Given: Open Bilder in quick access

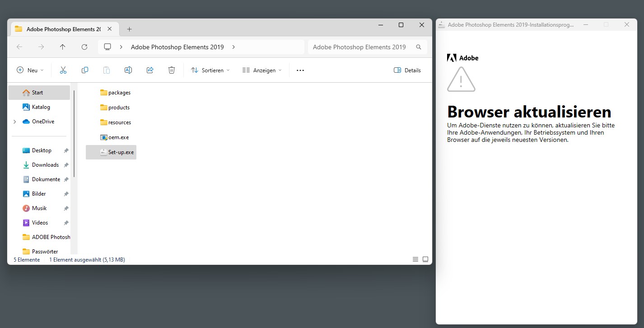Looking at the screenshot, I should click(x=39, y=194).
